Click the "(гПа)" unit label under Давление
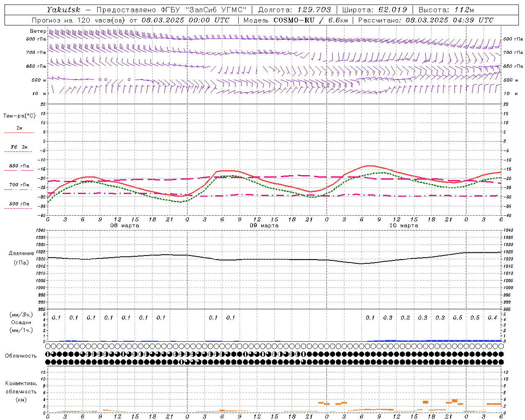The height and width of the screenshot is (420, 525). tap(21, 263)
